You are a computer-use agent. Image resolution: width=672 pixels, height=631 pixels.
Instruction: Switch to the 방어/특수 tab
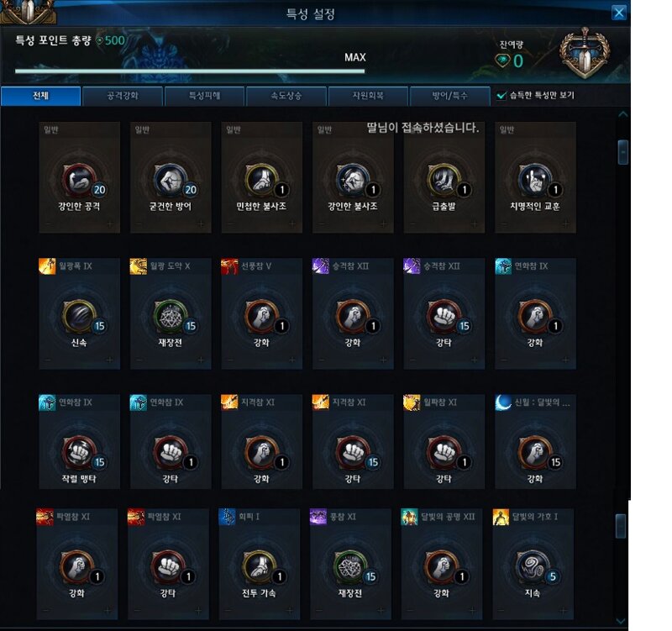point(449,96)
